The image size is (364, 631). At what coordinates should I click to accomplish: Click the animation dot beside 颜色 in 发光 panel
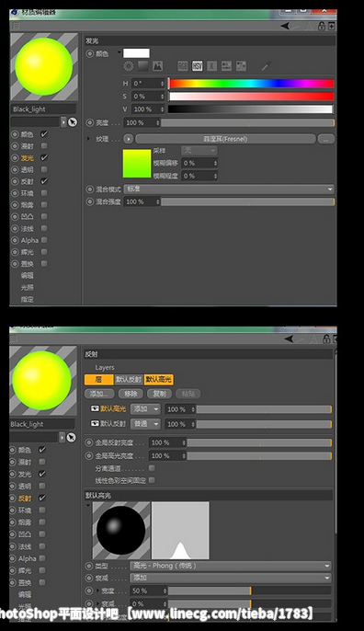click(90, 53)
